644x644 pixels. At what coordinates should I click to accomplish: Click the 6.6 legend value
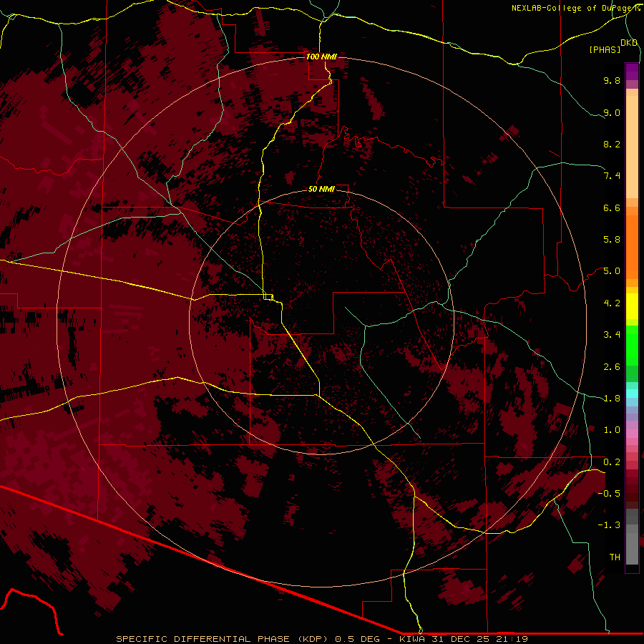point(612,208)
